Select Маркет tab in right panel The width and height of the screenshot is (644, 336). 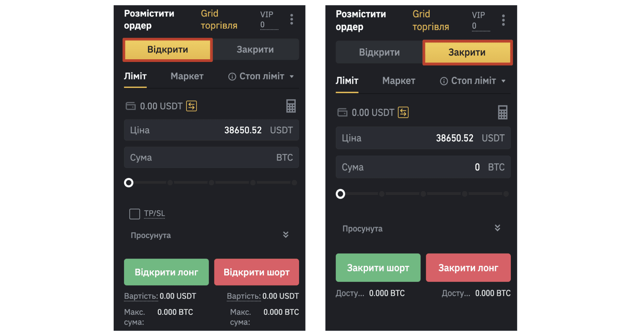(x=399, y=81)
